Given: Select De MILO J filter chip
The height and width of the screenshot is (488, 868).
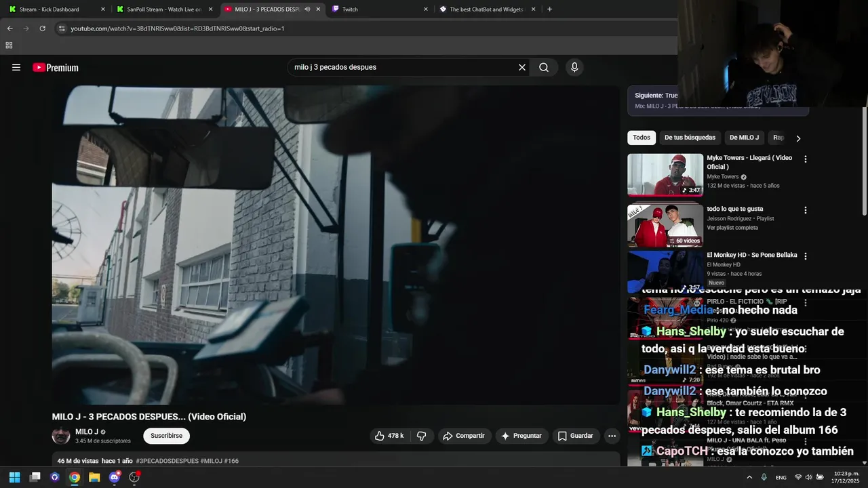Looking at the screenshot, I should click(x=744, y=138).
